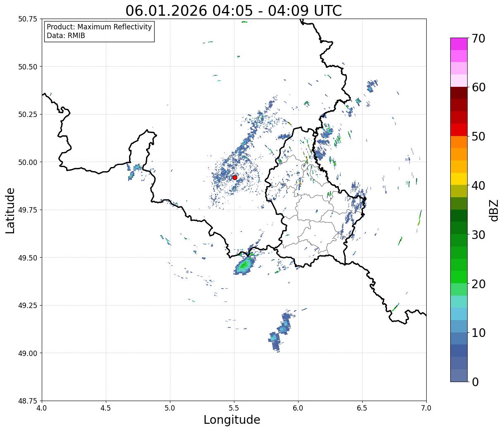Viewport: 504px width, 430px height.
Task: Click the colorbar label 30
Action: 478,235
